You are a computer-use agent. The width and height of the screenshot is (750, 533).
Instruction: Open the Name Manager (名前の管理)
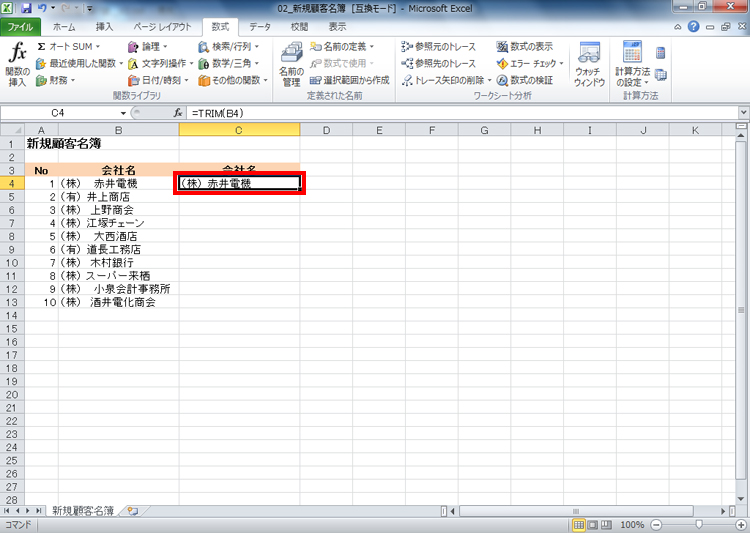(291, 65)
